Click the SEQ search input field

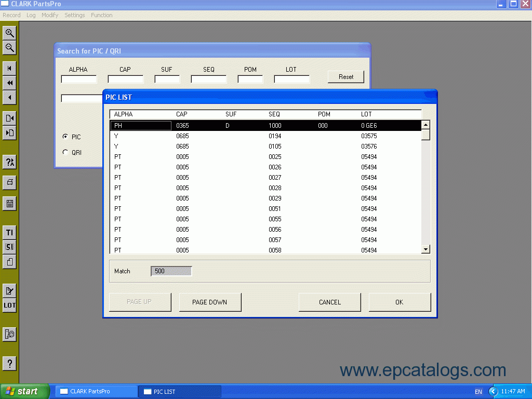209,79
